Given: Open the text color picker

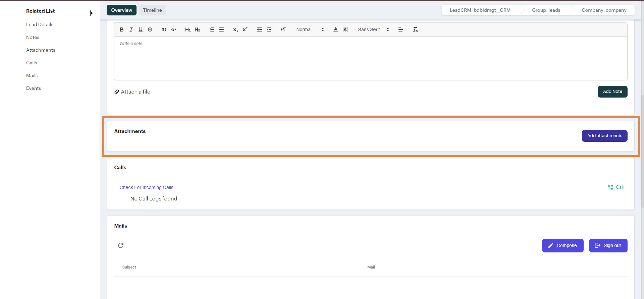Looking at the screenshot, I should [x=335, y=29].
